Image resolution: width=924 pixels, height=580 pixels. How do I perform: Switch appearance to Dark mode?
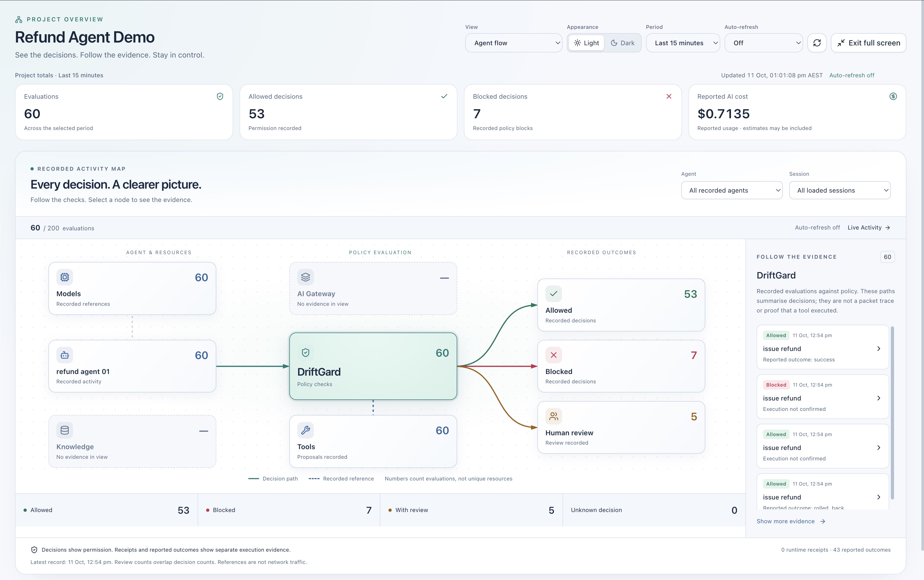[x=622, y=43]
